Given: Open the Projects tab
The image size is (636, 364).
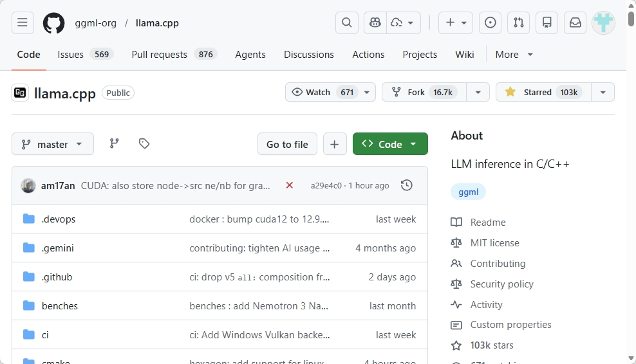Looking at the screenshot, I should [x=420, y=54].
